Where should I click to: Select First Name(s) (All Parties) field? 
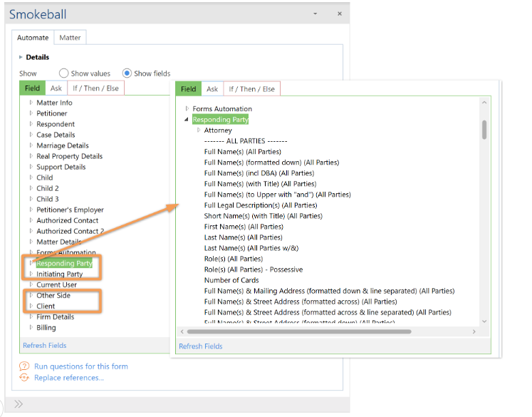pyautogui.click(x=244, y=227)
